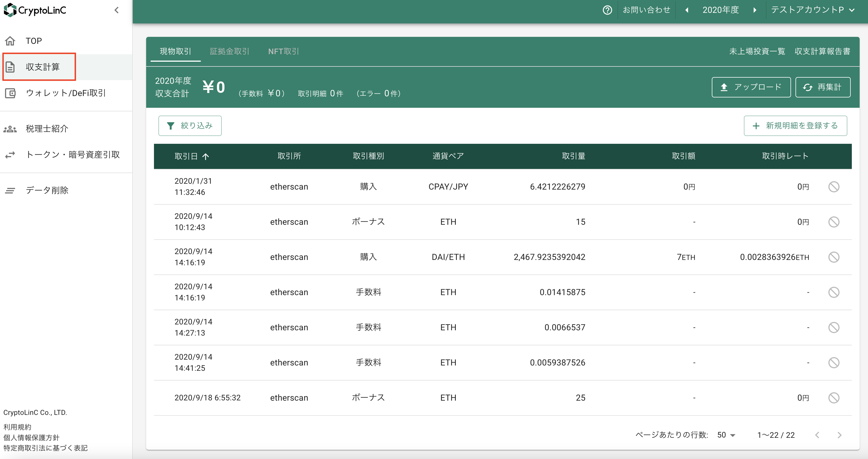Open the 未上場投資一覧 link
This screenshot has height=459, width=868.
coord(757,51)
